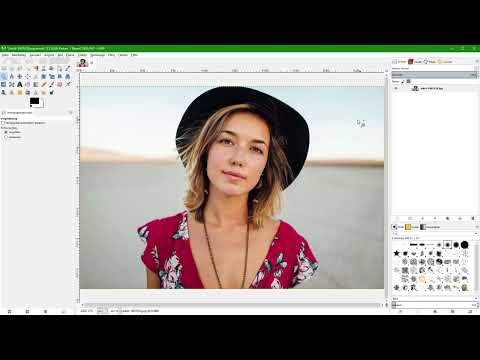Select the Eraser tool
The width and height of the screenshot is (480, 360).
[60, 84]
